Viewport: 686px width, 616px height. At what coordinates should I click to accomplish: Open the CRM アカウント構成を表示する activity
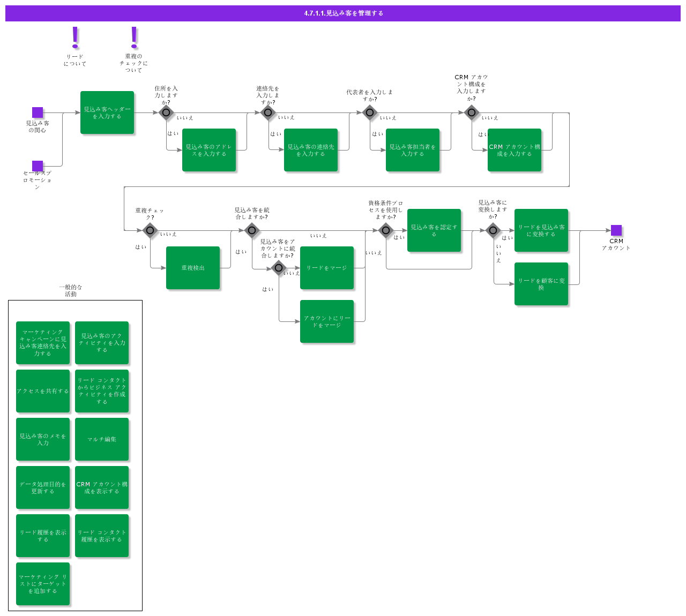tap(102, 487)
